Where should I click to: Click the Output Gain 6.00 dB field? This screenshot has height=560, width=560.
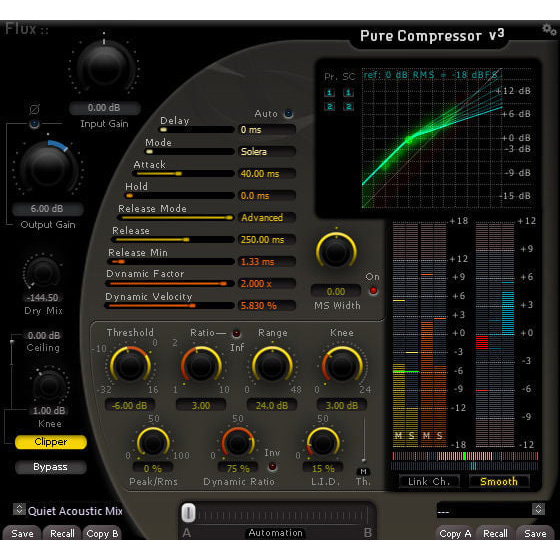point(48,209)
